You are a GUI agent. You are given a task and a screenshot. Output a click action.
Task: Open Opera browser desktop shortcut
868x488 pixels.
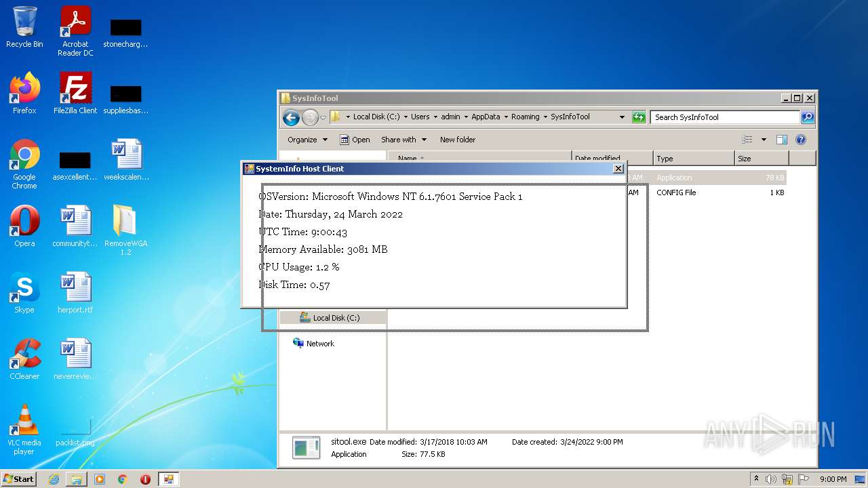point(24,226)
